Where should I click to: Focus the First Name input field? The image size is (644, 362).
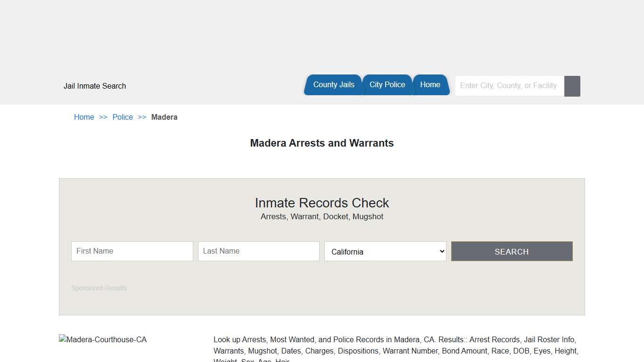pyautogui.click(x=132, y=251)
